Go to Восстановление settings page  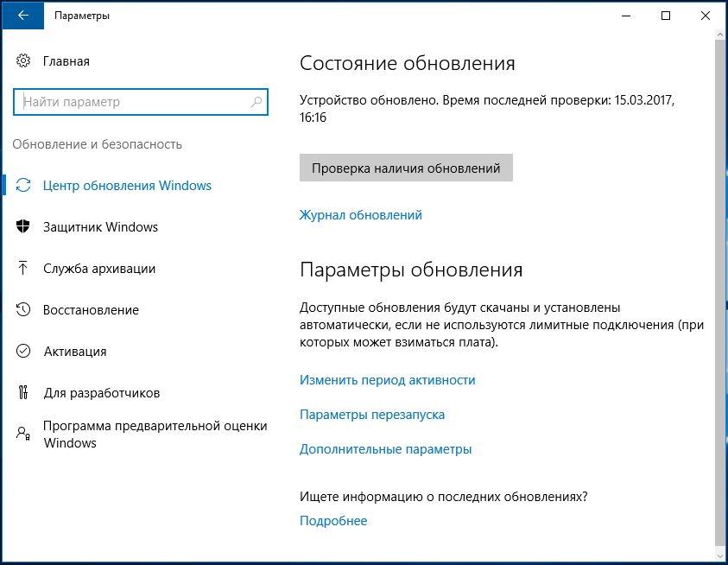[91, 309]
